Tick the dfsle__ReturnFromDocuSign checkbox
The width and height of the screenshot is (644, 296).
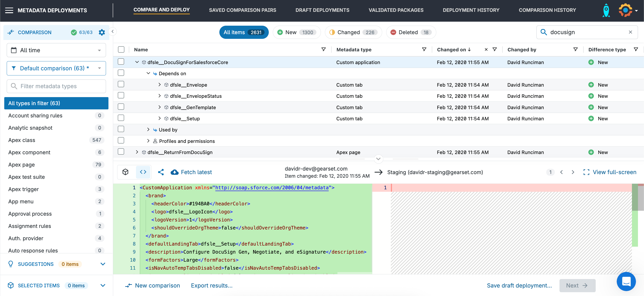[x=121, y=152]
